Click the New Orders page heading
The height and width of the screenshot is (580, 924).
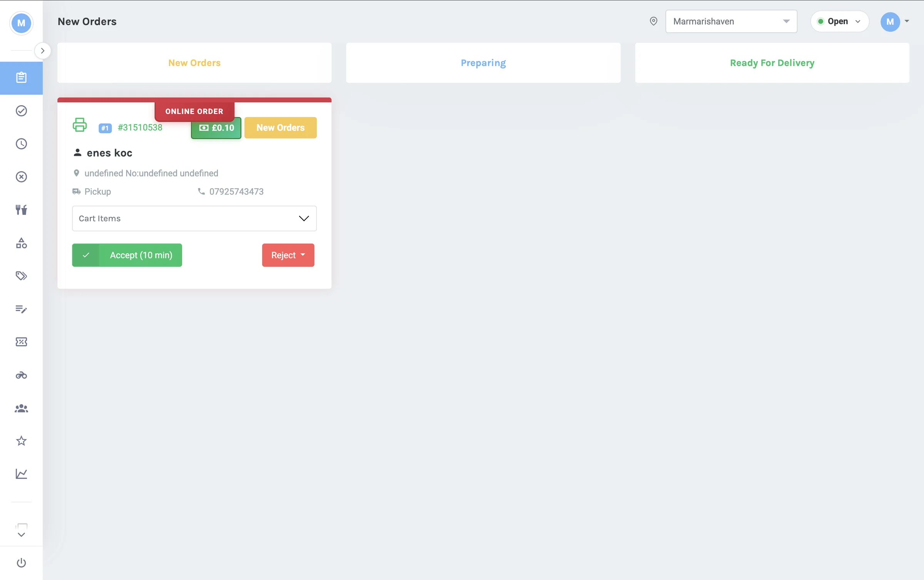tap(87, 22)
